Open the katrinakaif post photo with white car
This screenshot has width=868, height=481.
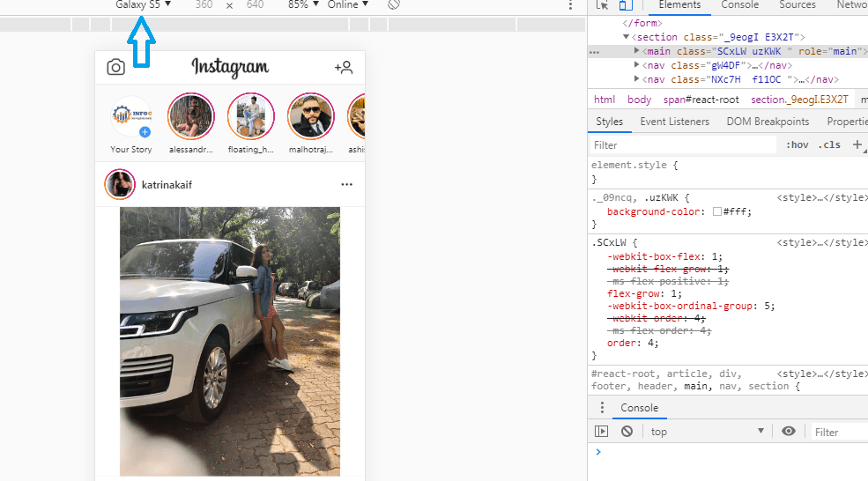coord(230,342)
